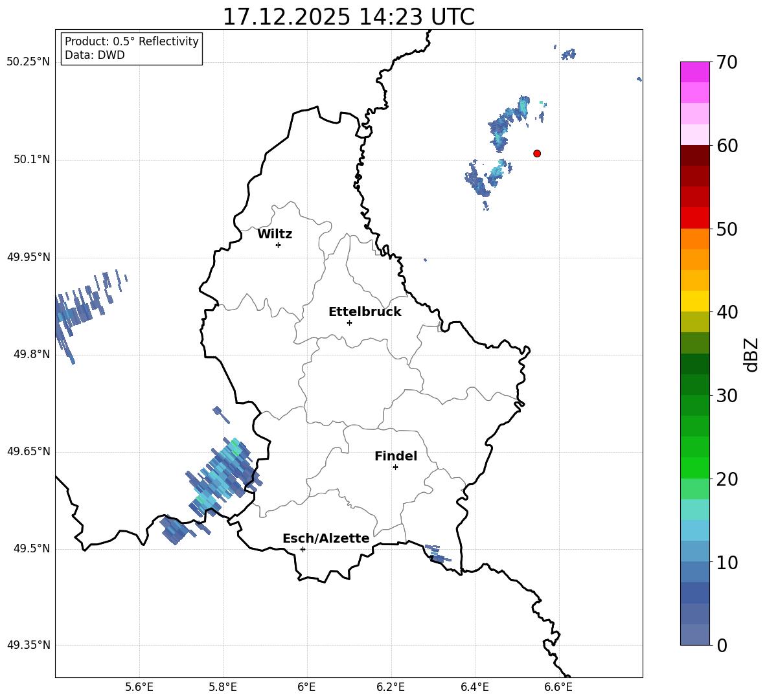The height and width of the screenshot is (700, 767).
Task: Click the dBZ colorbar axis label
Action: click(751, 354)
